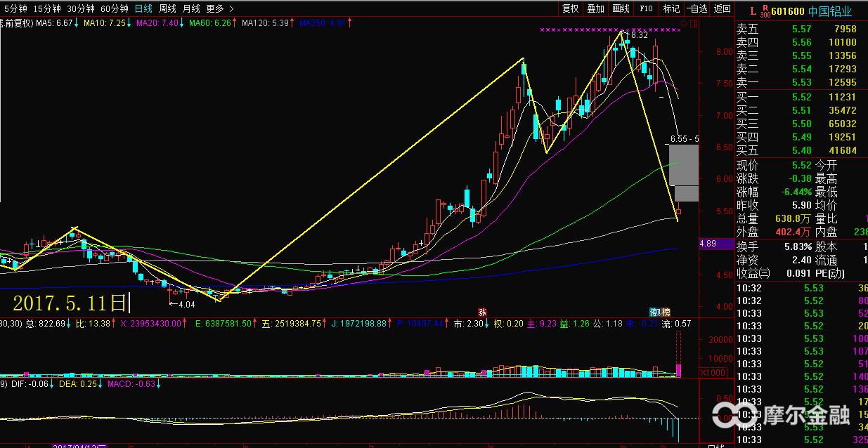This screenshot has width=868, height=448.
Task: Click the 卖三 5.55 order row
Action: (x=801, y=55)
